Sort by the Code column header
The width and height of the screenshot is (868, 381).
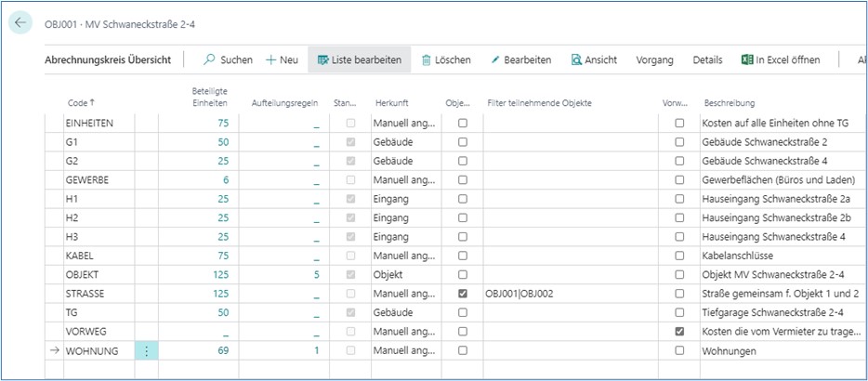[x=81, y=102]
